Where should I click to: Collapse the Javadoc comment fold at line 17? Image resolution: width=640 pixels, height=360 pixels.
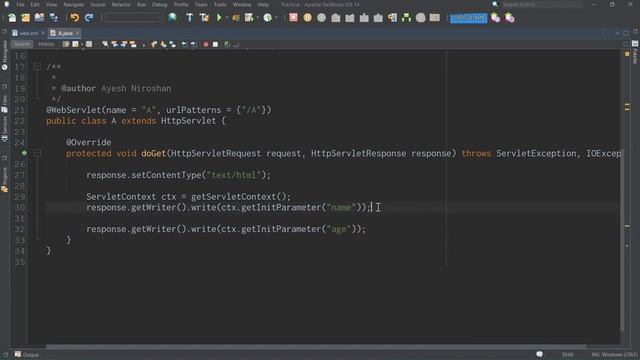click(x=37, y=66)
